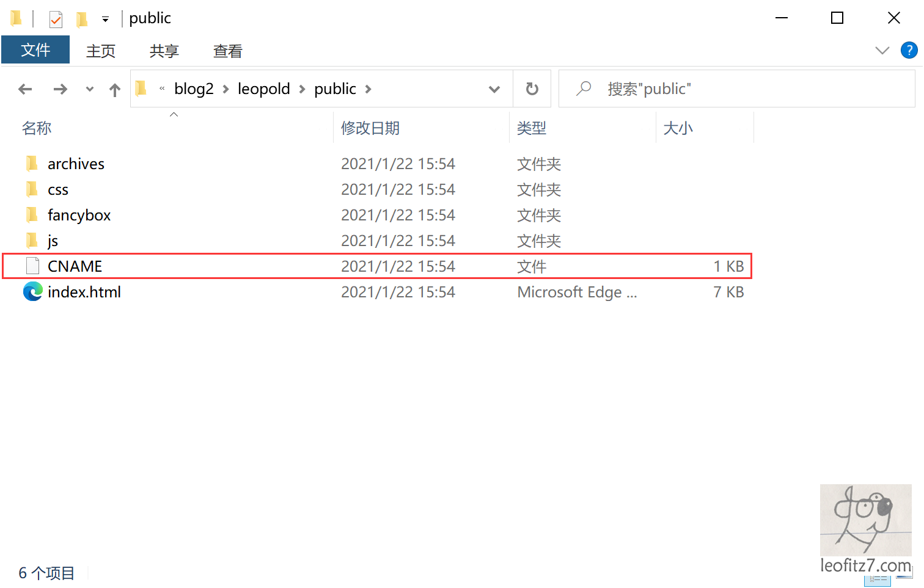Click the CNAME size 1 KB
The height and width of the screenshot is (588, 924).
point(728,266)
